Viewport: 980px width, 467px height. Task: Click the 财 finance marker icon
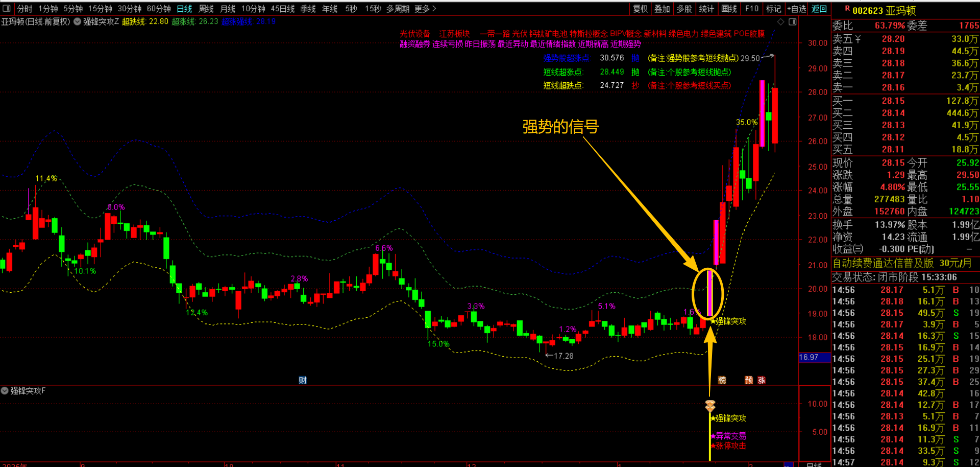(303, 380)
